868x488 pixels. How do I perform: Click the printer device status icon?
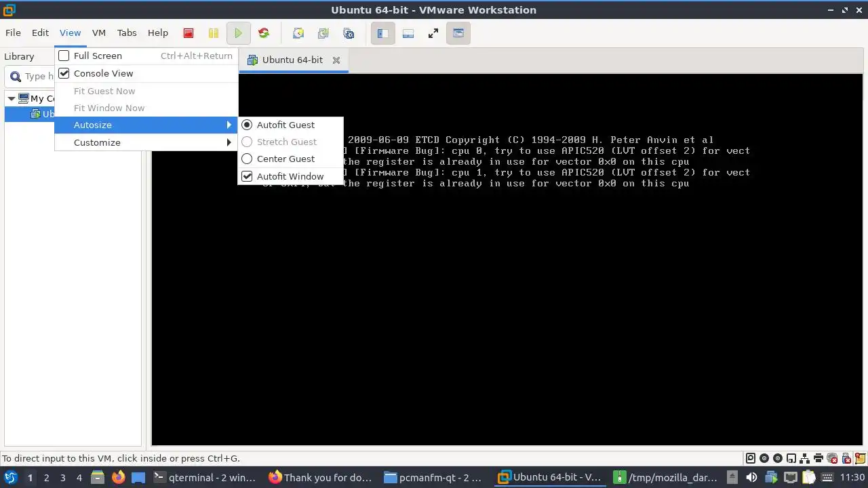pyautogui.click(x=818, y=458)
